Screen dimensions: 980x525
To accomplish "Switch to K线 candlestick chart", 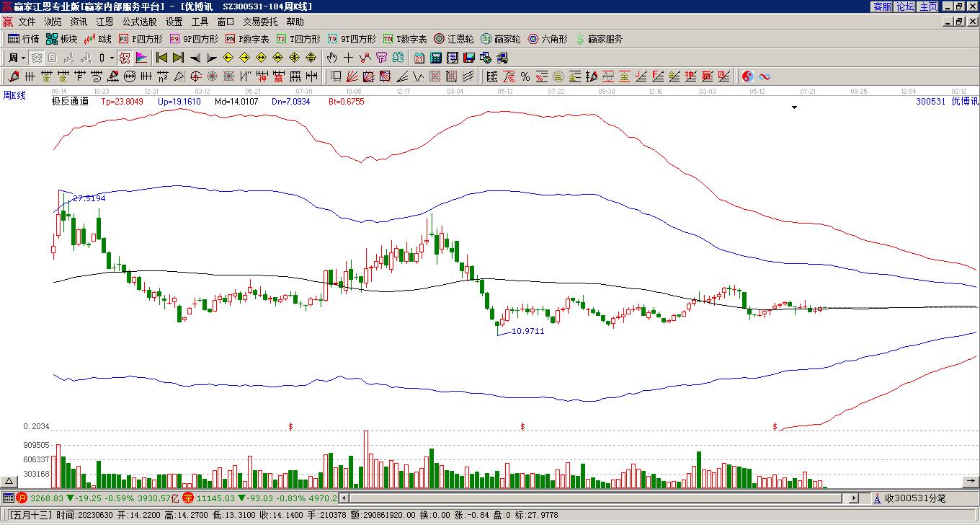I will click(x=98, y=39).
